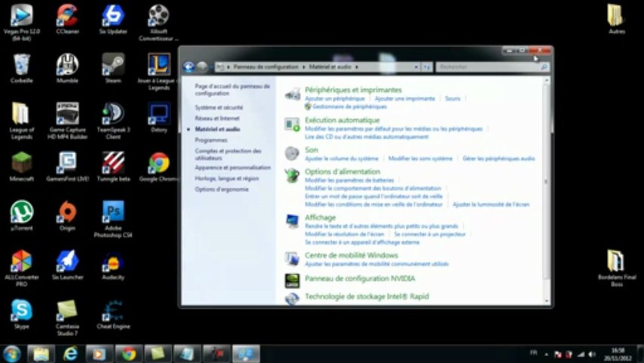The image size is (644, 363).
Task: Select the Tunngle beta desktop icon
Action: click(113, 167)
